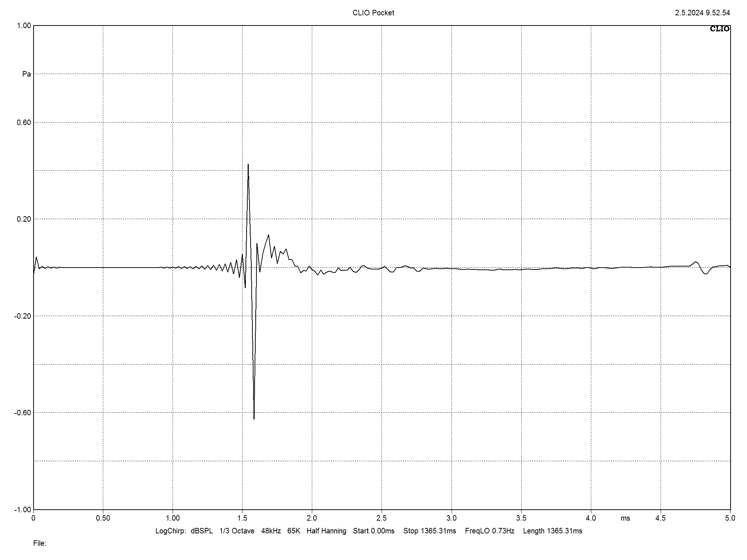Click the 1.00 Y-axis label

click(x=24, y=26)
